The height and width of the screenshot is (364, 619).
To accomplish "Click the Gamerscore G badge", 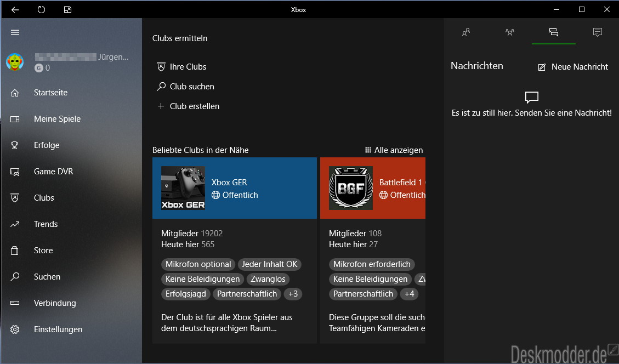I will [38, 68].
